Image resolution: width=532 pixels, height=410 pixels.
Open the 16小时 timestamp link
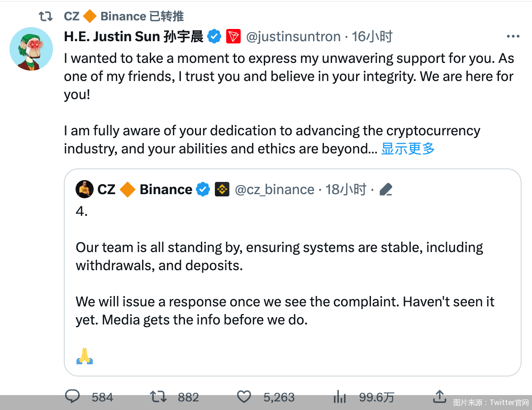click(372, 36)
